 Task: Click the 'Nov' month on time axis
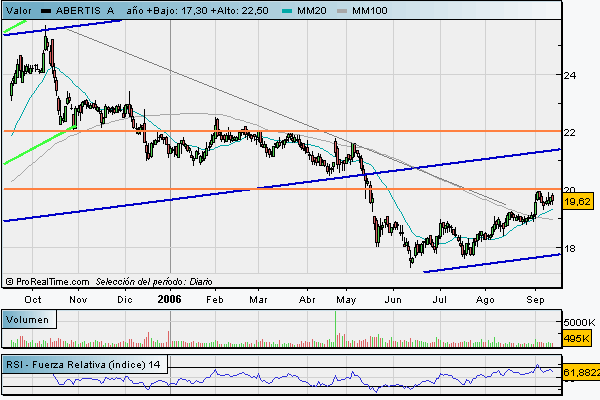[x=78, y=299]
